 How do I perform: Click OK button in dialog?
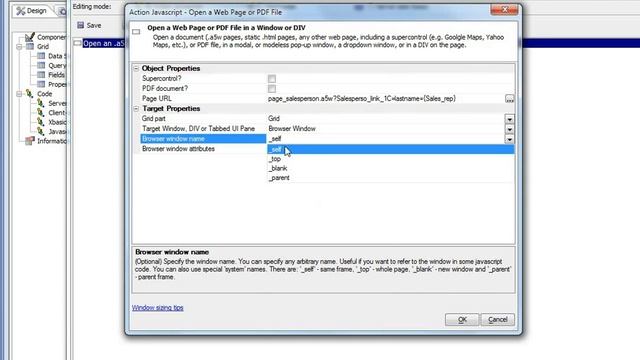(462, 320)
